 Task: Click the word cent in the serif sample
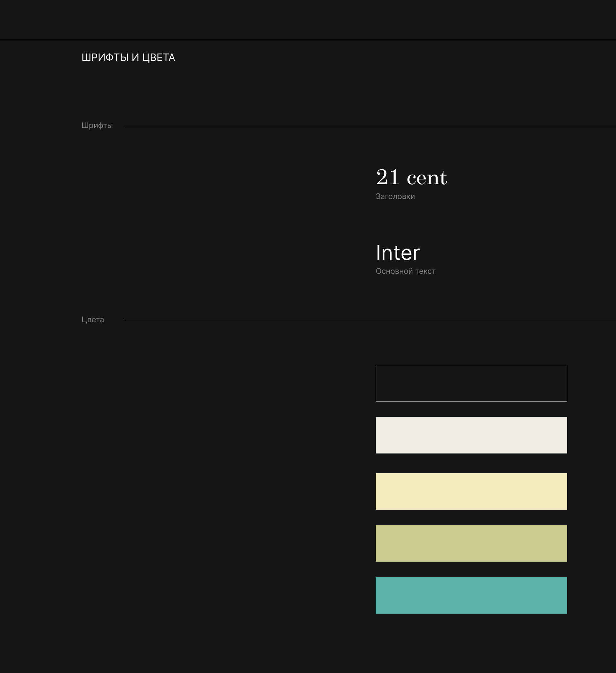coord(427,178)
